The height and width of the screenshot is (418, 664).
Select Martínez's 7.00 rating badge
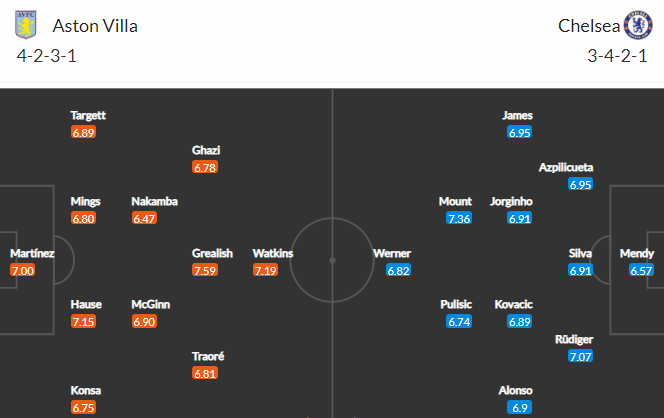[x=22, y=270]
